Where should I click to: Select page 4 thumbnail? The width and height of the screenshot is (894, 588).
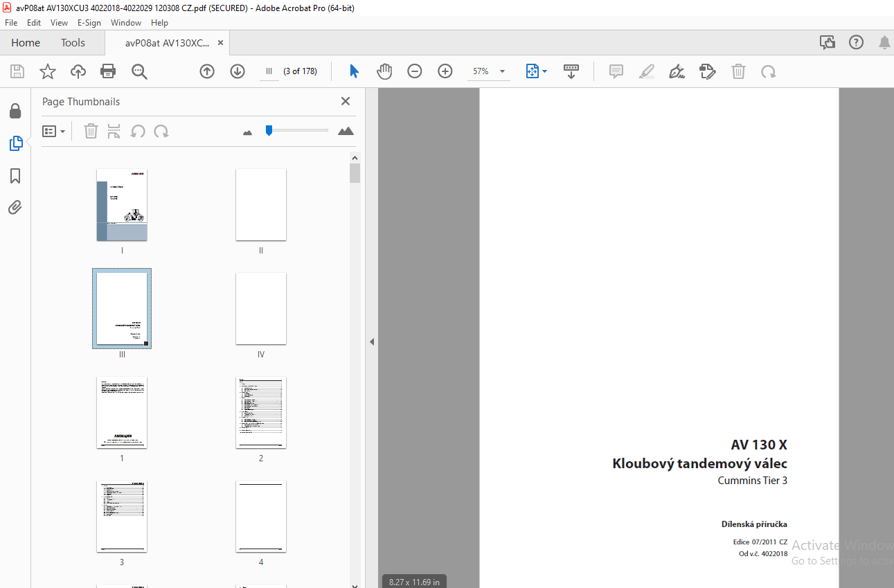261,517
